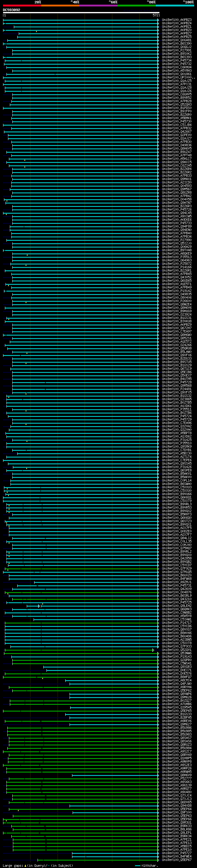This screenshot has width=197, height=868.
Task: Click the yellow large-gap triangle in legend
Action: tap(25, 866)
